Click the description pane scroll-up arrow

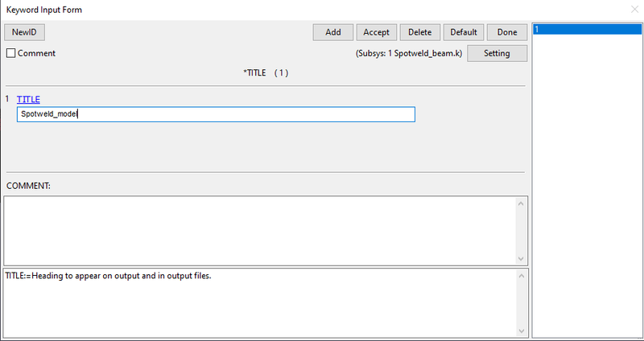[521, 276]
